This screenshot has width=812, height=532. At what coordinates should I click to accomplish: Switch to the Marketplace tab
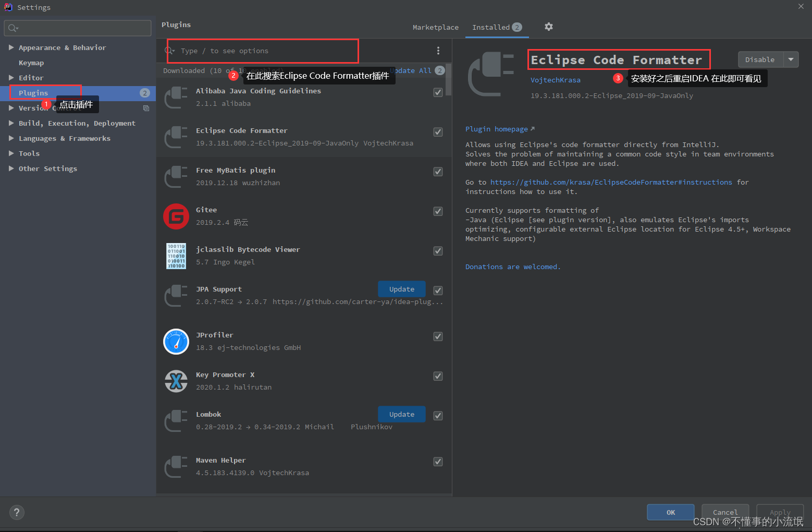coord(436,27)
